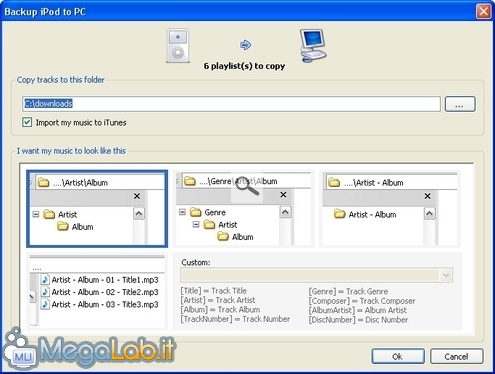Select 'Artist - Album - 03 - Title3.mp3' text

click(x=105, y=304)
